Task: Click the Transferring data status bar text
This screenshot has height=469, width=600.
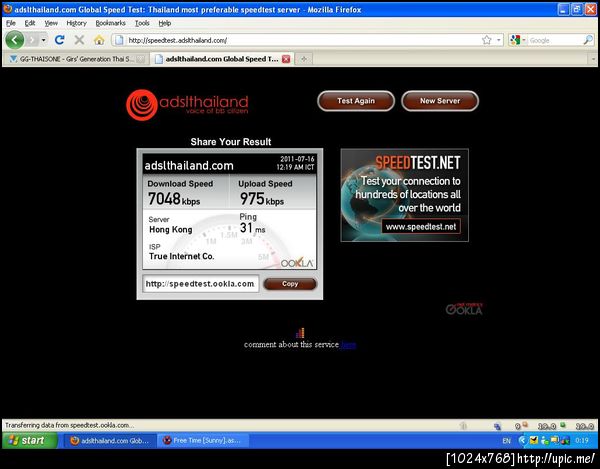Action: [69, 425]
